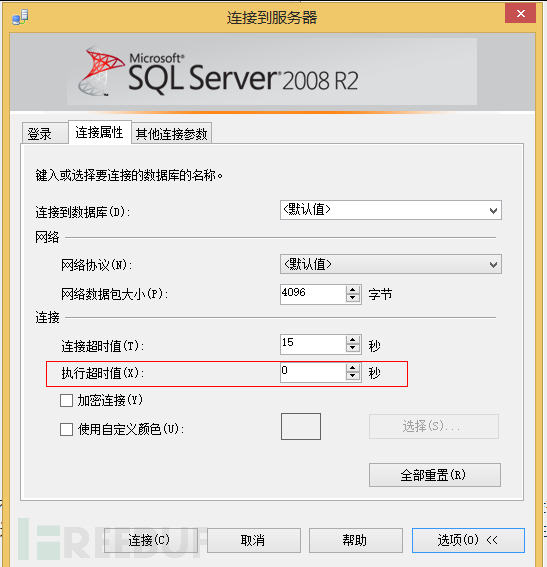Enable the 加密连接 checkbox
This screenshot has height=567, width=547.
pos(67,401)
